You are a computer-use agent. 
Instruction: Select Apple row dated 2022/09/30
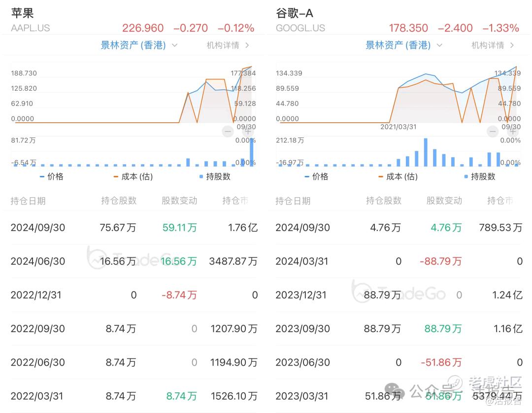pyautogui.click(x=134, y=329)
